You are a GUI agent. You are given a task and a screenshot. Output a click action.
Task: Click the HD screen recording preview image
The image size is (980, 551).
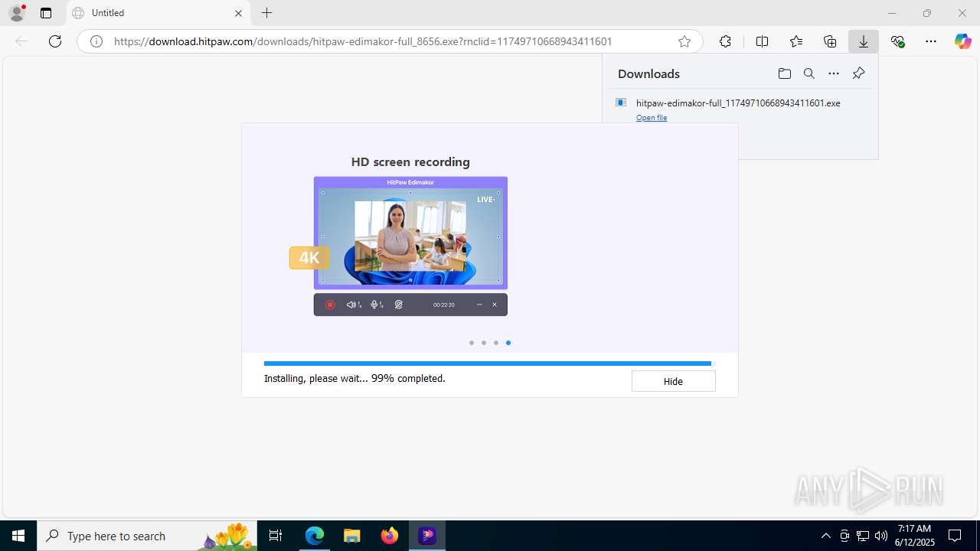pyautogui.click(x=410, y=246)
